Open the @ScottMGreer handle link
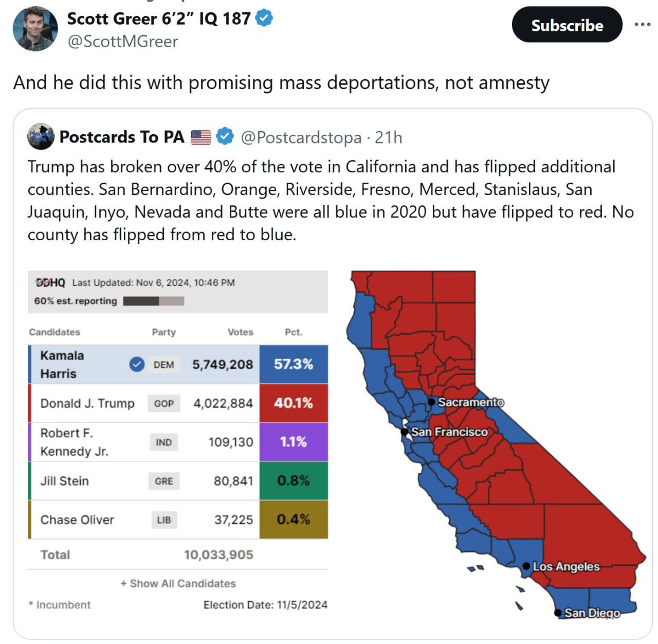Image resolution: width=658 pixels, height=644 pixels. pos(123,41)
